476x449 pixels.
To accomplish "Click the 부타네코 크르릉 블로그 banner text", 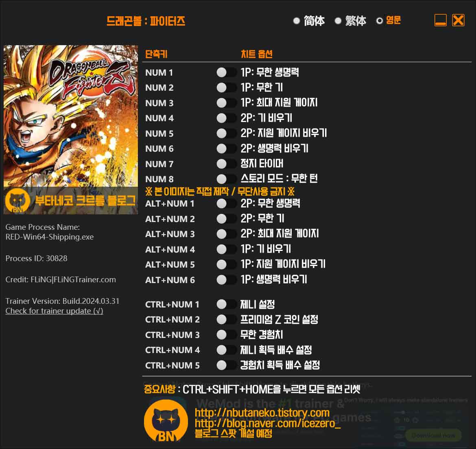I will 85,201.
